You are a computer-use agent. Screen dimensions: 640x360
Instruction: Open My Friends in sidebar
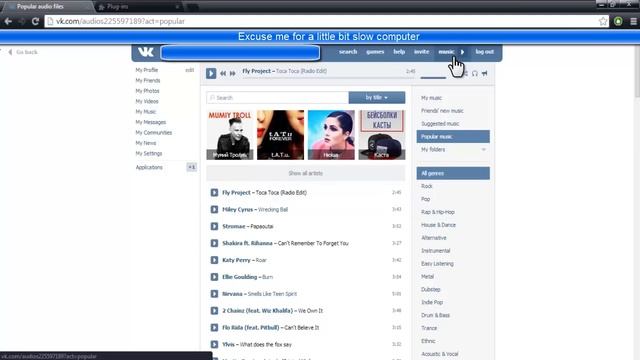(x=148, y=80)
